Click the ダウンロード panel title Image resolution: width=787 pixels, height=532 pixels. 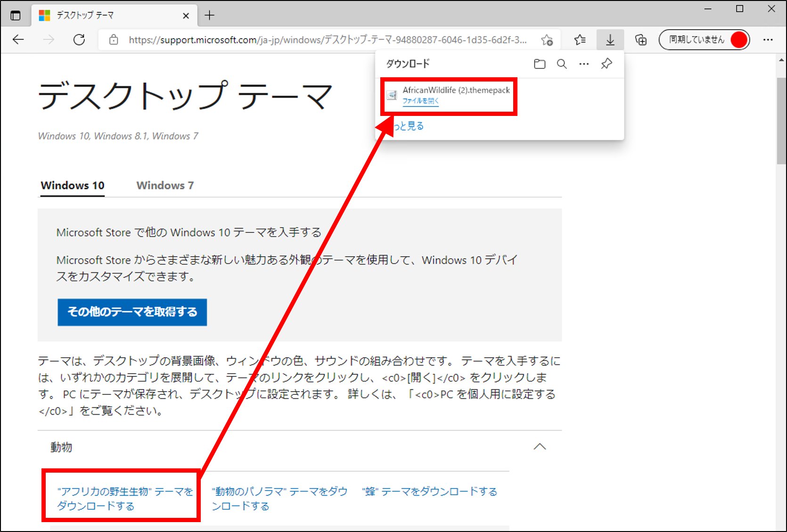(x=408, y=64)
